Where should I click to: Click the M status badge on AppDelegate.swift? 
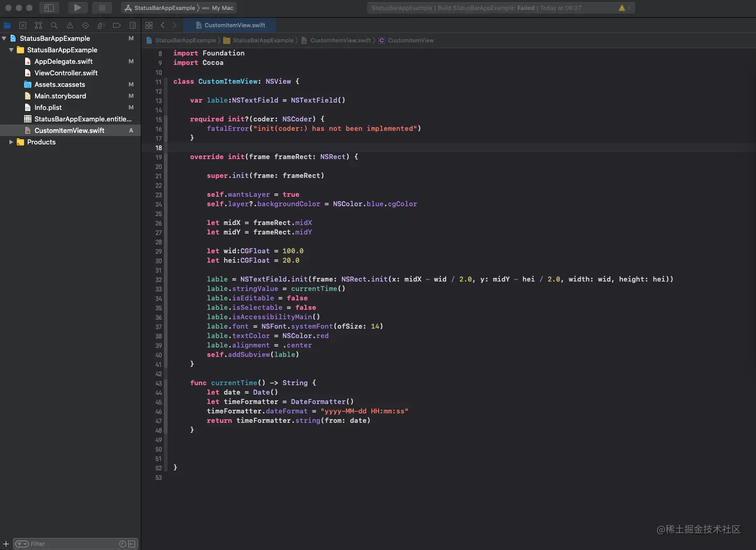[x=131, y=61]
